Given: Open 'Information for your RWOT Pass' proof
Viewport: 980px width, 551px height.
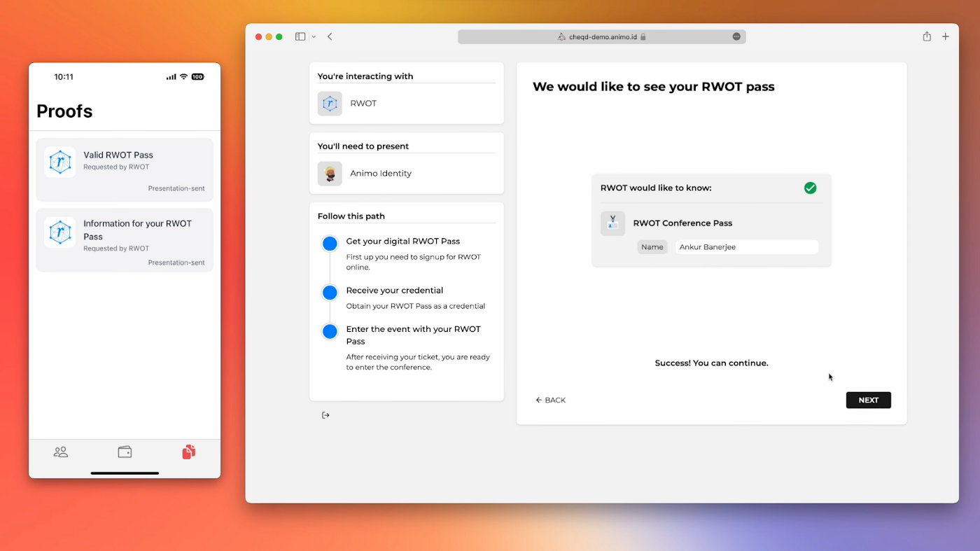Looking at the screenshot, I should (x=125, y=239).
